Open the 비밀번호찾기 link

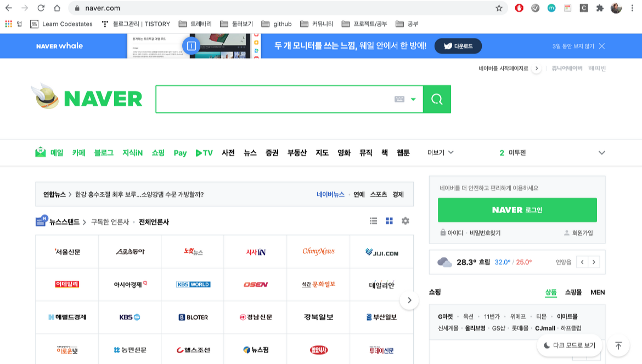485,233
